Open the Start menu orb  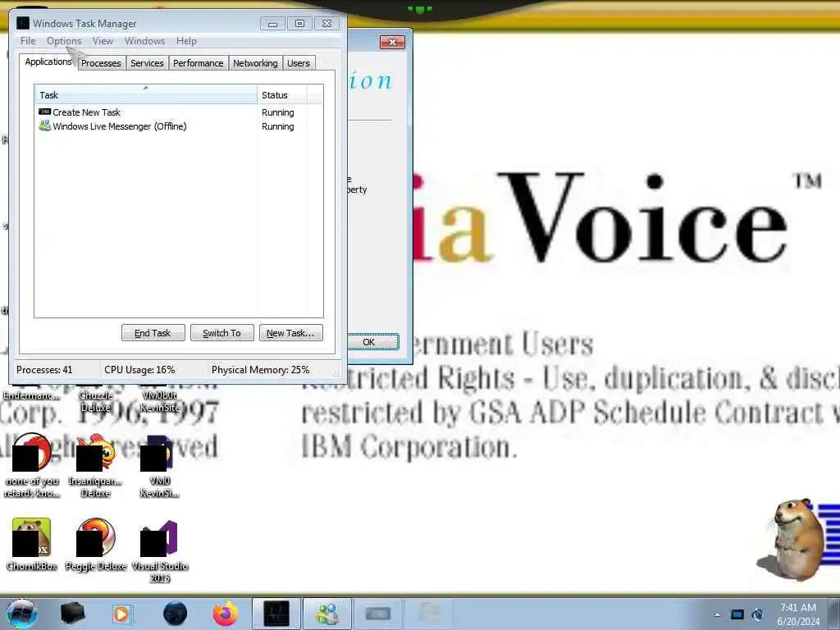point(22,614)
